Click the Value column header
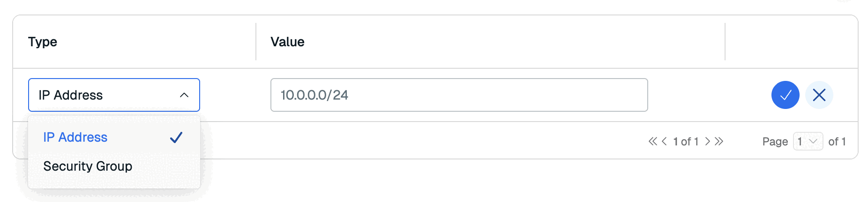Viewport: 868px width, 202px height. (x=287, y=42)
